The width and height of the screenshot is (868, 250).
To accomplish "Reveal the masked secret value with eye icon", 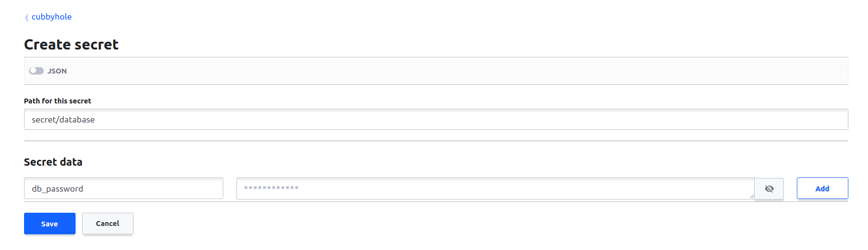I will point(769,189).
